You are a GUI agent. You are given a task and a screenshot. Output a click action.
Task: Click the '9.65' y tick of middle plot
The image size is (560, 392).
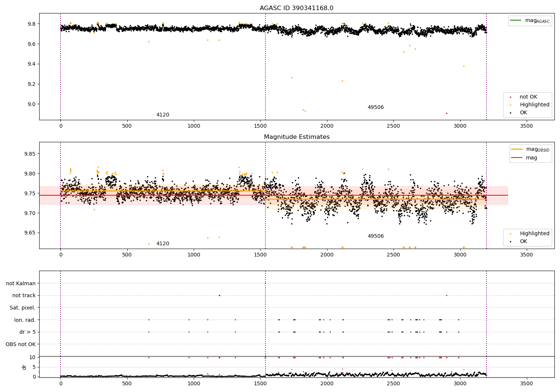pos(29,233)
